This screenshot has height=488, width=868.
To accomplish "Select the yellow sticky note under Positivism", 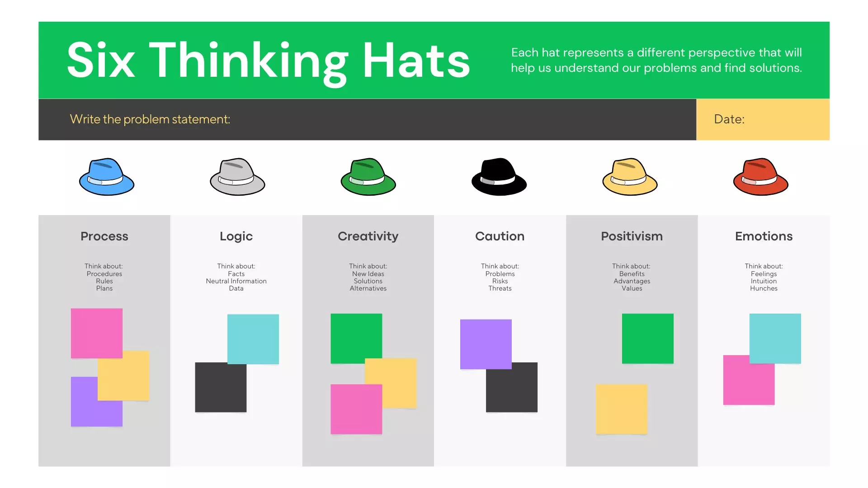I will click(x=622, y=409).
